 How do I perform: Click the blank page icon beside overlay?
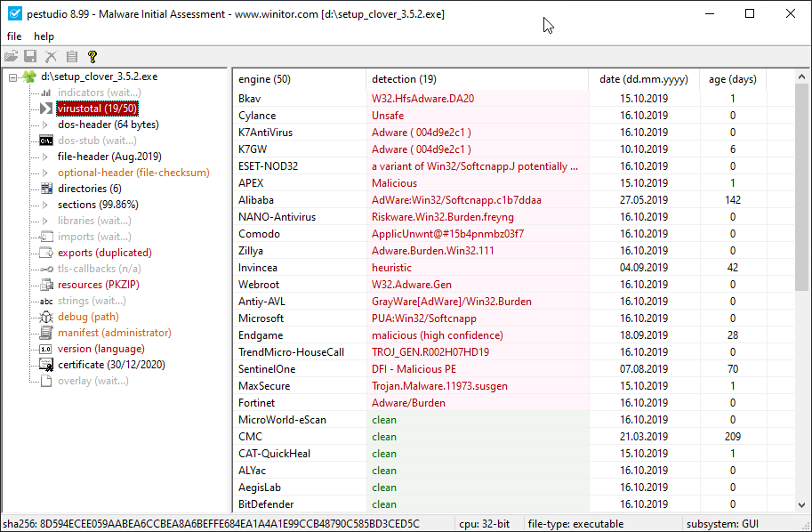(x=46, y=382)
